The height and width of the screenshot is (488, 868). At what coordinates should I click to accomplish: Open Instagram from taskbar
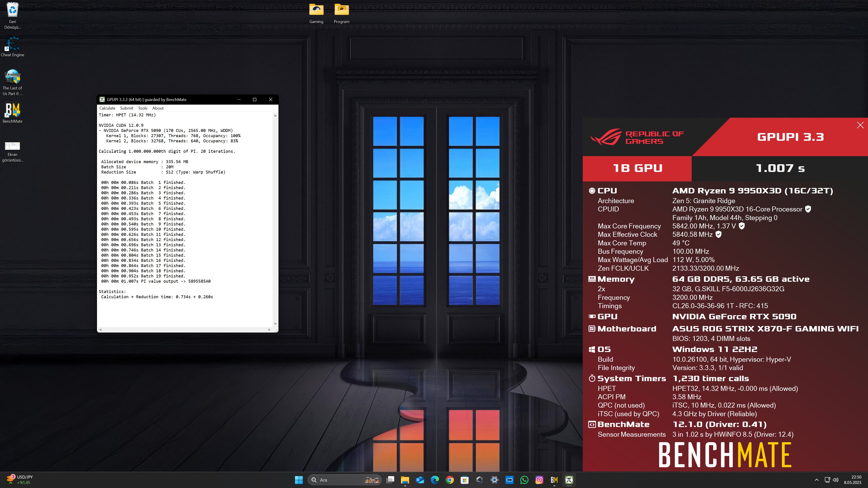[x=539, y=480]
